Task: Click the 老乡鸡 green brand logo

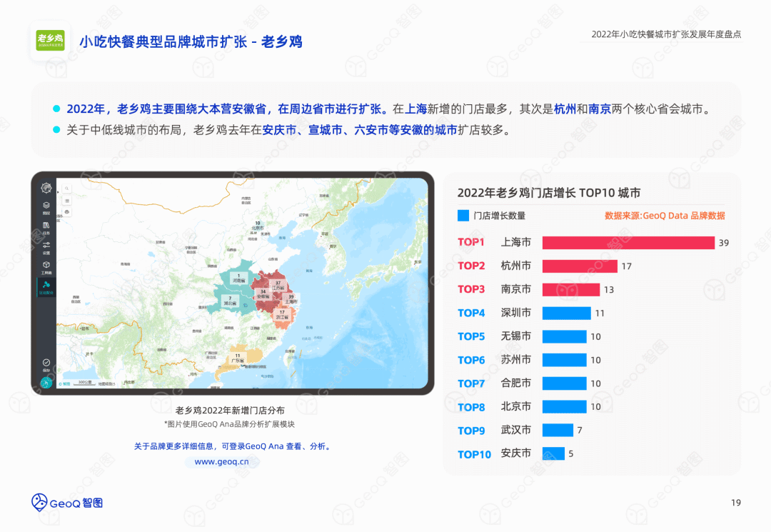Action: [50, 40]
